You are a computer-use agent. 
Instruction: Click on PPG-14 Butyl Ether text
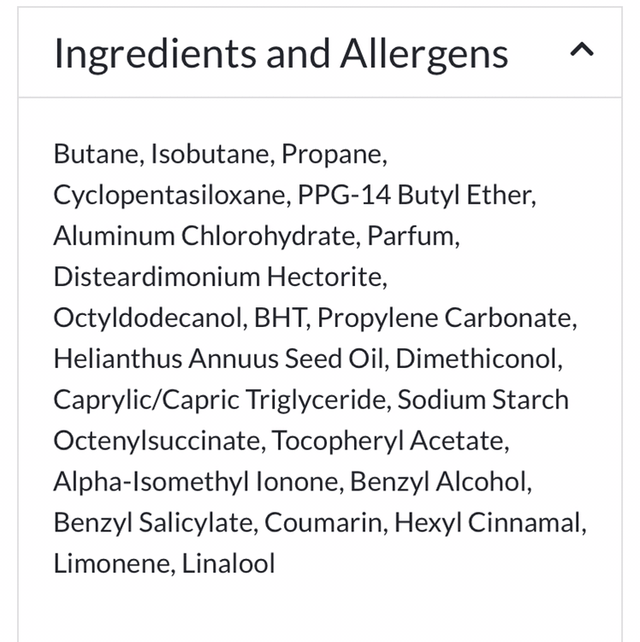[416, 195]
